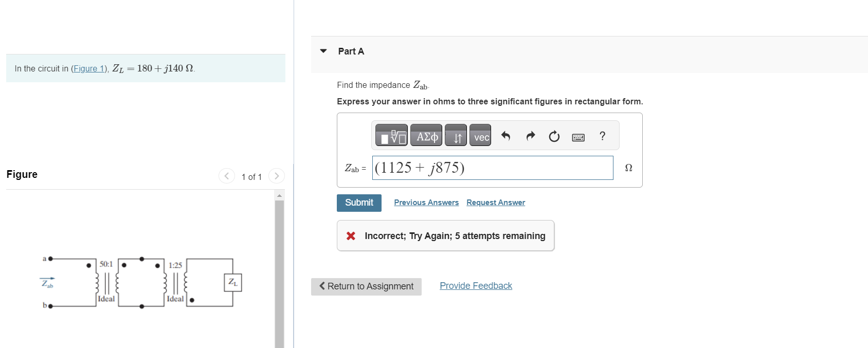Submit the impedance answer
Screen dimensions: 868x348
[x=358, y=203]
